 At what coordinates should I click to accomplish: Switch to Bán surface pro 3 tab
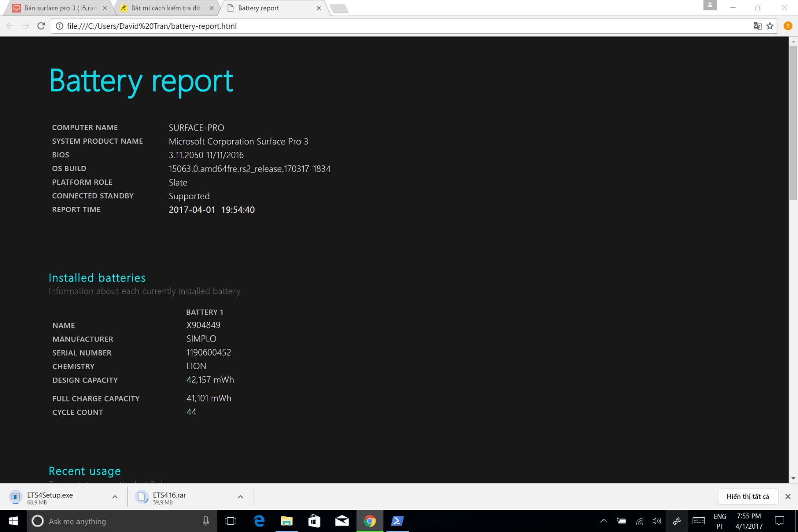[57, 8]
